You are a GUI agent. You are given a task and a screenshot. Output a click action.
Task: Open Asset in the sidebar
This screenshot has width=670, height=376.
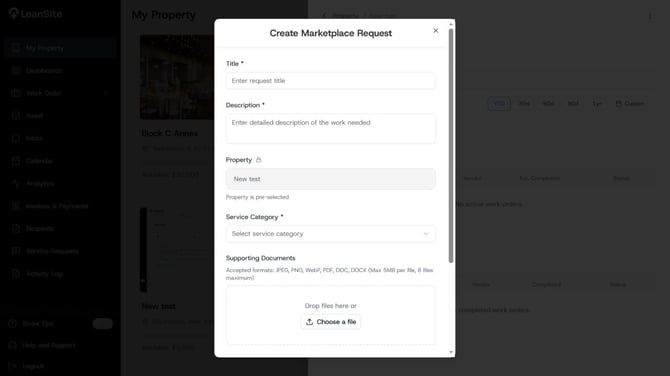point(34,116)
